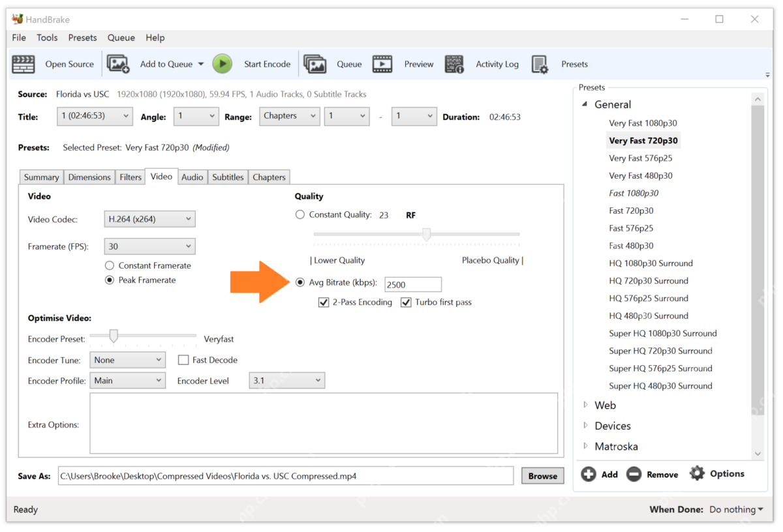Click the Preview filmstrip icon
This screenshot has width=783, height=532.
[382, 64]
